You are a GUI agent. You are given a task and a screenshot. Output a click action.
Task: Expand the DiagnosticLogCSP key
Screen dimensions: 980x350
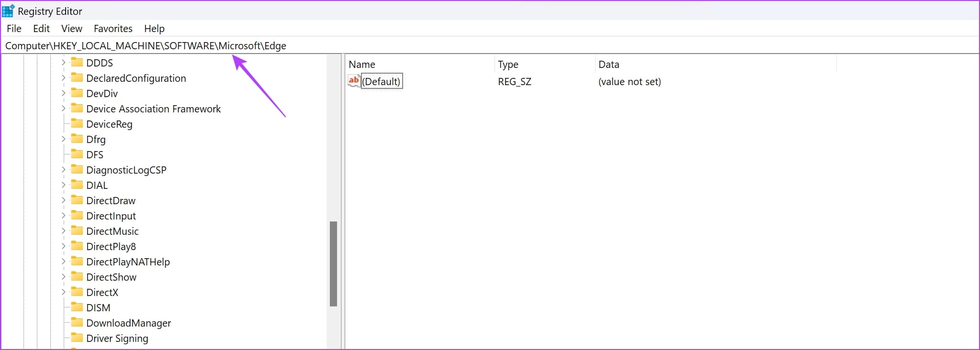(x=63, y=170)
